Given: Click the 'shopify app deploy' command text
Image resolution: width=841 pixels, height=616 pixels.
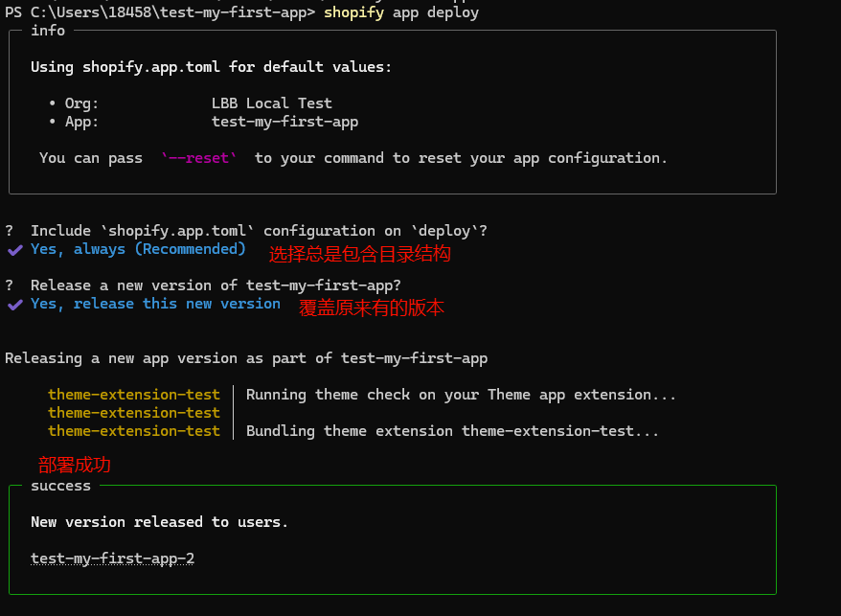Looking at the screenshot, I should point(401,12).
